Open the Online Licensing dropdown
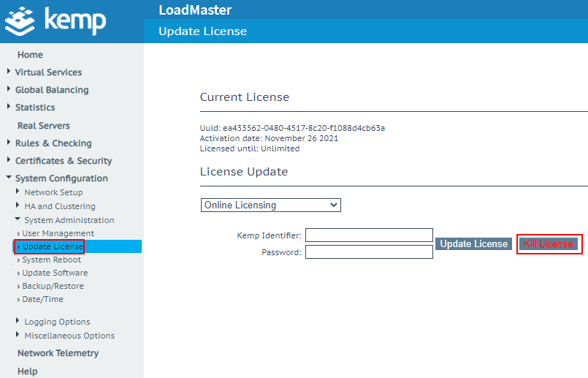Screen dimensions: 588x378 click(271, 205)
